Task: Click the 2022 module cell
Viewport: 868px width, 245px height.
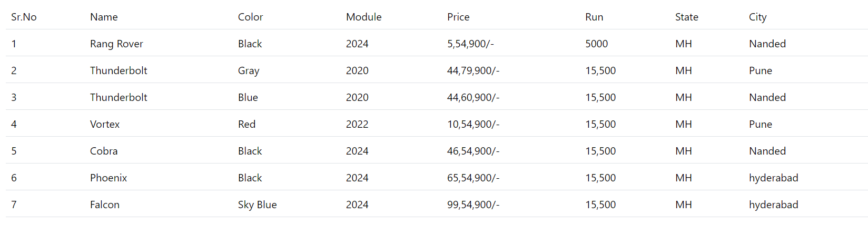Action: [357, 124]
